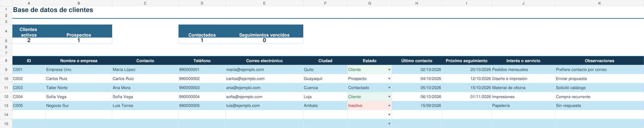This screenshot has height=128, width=644.
Task: Select email luis@ejemplo.com
Action: pyautogui.click(x=264, y=106)
